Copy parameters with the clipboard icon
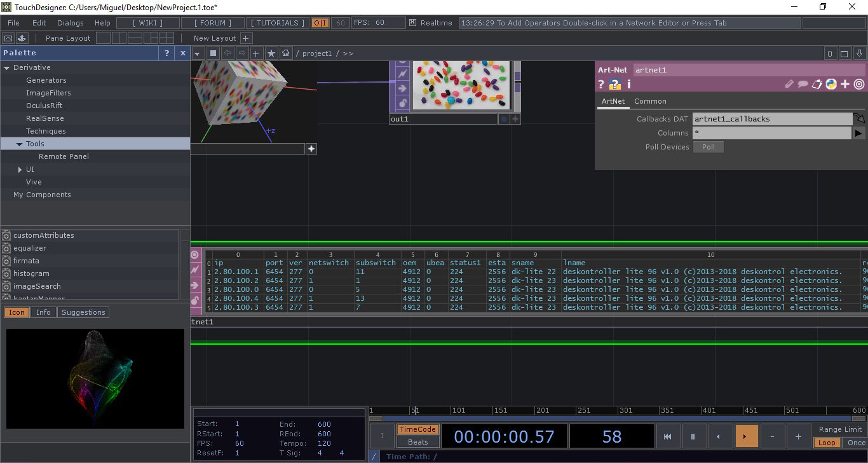 817,84
